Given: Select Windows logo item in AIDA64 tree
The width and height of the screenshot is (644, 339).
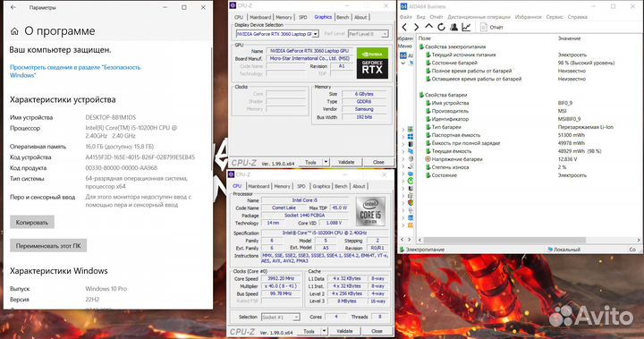Looking at the screenshot, I should pyautogui.click(x=411, y=137).
